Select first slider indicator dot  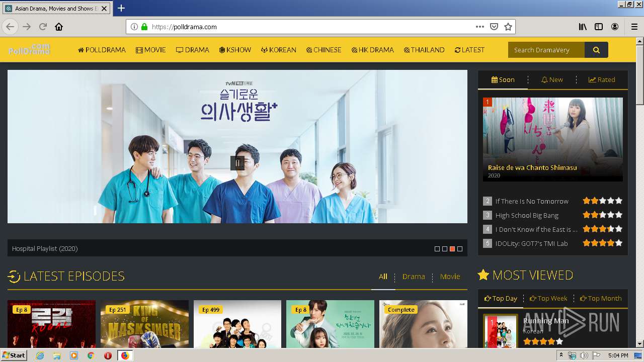pyautogui.click(x=437, y=249)
